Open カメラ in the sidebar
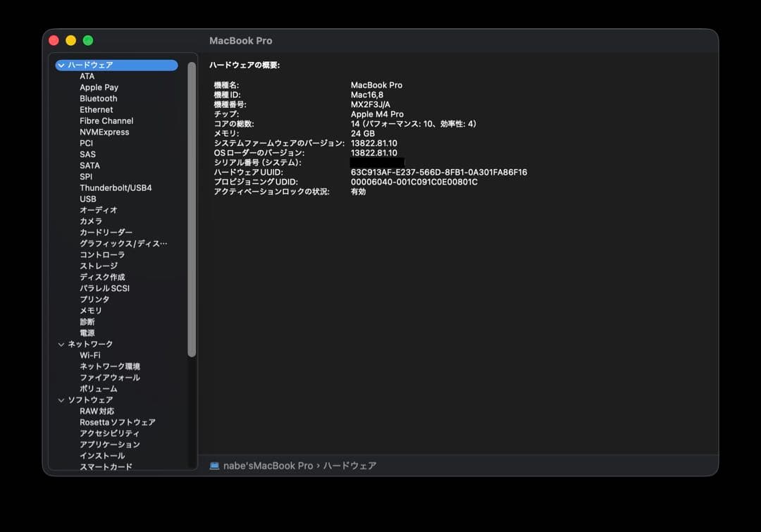The width and height of the screenshot is (761, 532). (91, 221)
